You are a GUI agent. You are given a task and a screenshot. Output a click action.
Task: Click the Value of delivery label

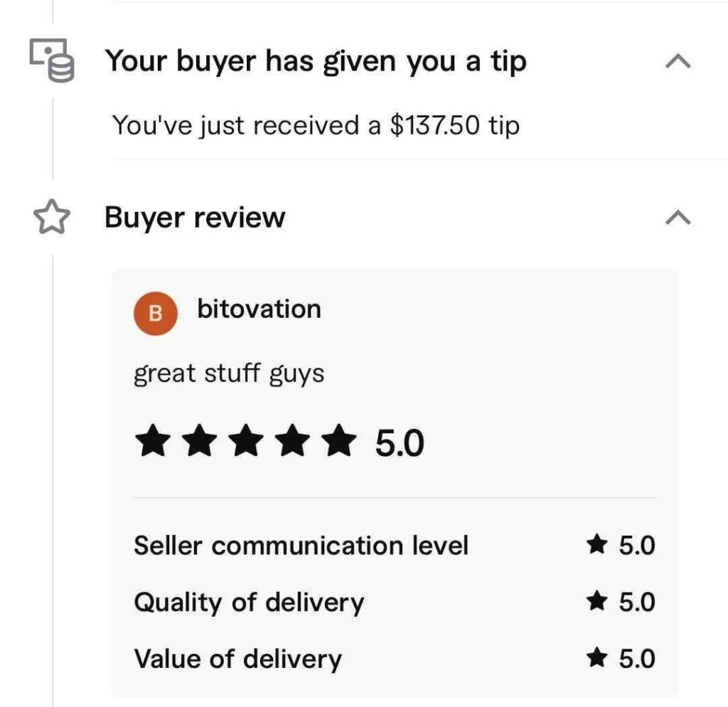pos(237,659)
